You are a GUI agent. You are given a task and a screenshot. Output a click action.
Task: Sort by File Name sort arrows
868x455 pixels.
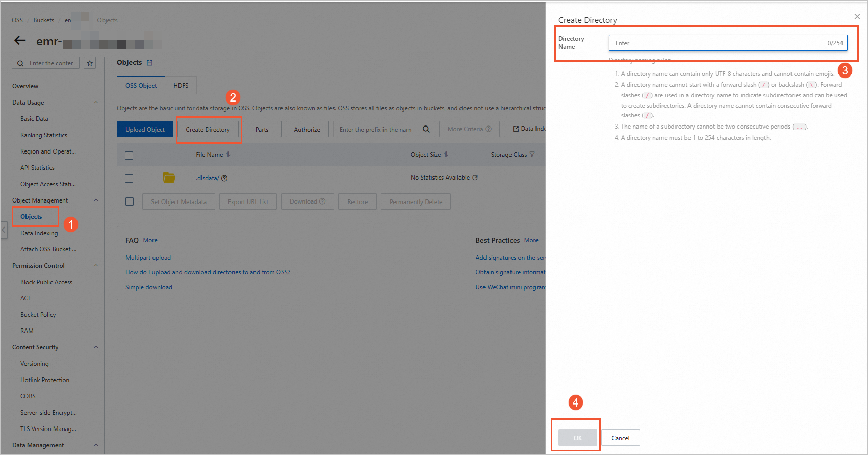coord(228,155)
